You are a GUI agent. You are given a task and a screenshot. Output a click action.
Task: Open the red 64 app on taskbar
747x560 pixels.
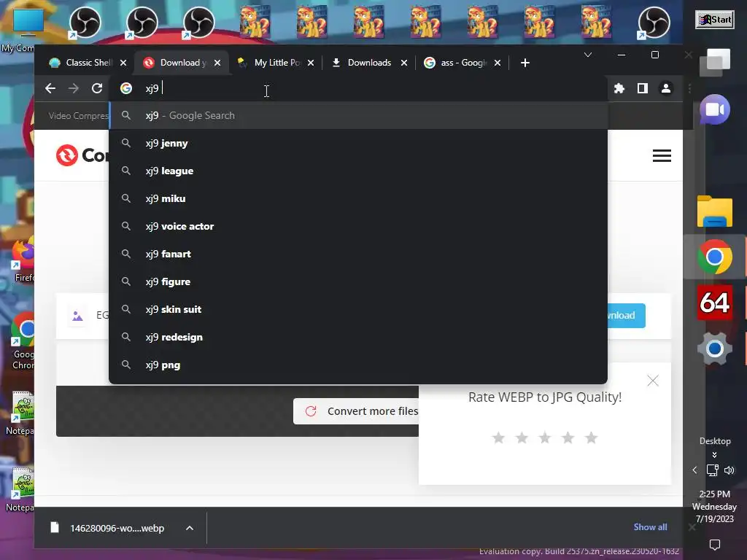click(715, 303)
